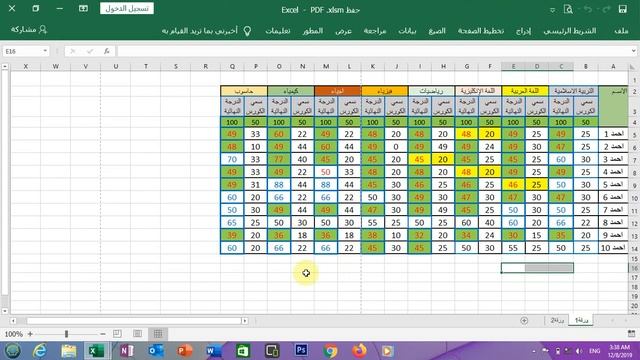
Task: Click the Cancel X icon in formula bar
Action: [73, 51]
